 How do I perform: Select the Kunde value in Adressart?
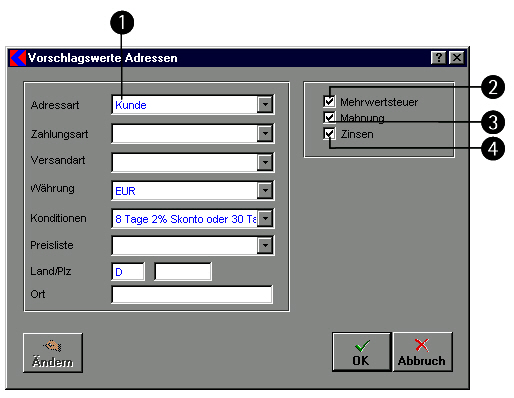tap(131, 105)
